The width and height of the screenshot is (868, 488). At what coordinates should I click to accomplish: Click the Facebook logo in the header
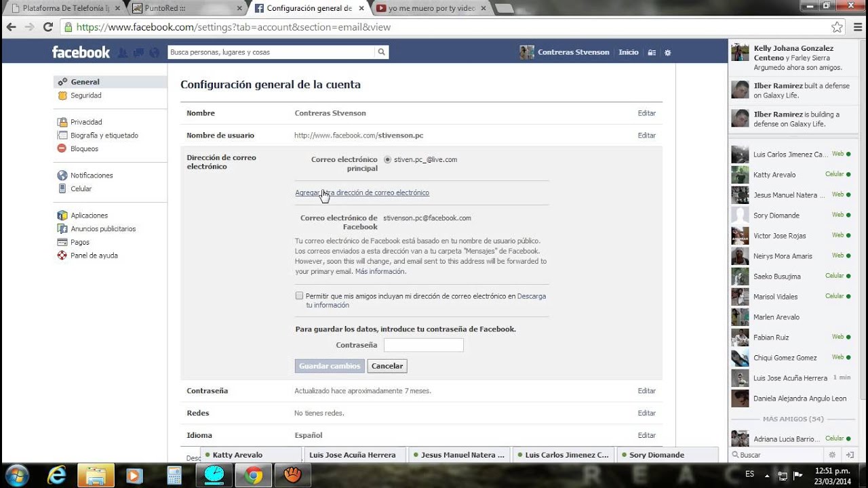coord(81,52)
